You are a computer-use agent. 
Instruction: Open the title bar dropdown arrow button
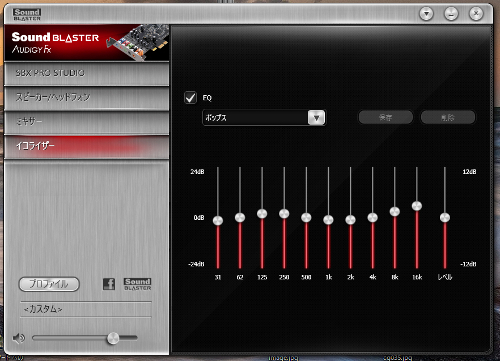(426, 14)
